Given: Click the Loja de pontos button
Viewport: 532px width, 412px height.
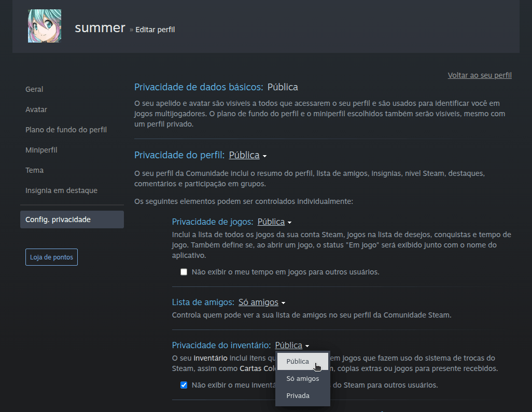Looking at the screenshot, I should pyautogui.click(x=51, y=256).
